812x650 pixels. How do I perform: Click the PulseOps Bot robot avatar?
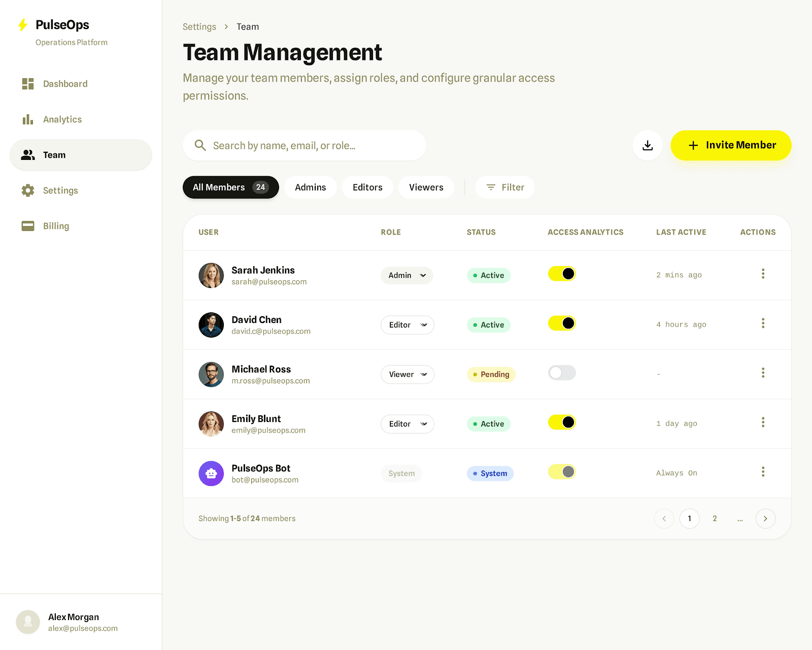(x=211, y=473)
